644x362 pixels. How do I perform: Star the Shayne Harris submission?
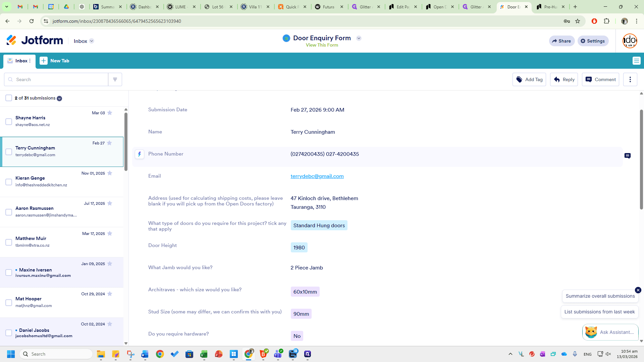pos(110,113)
